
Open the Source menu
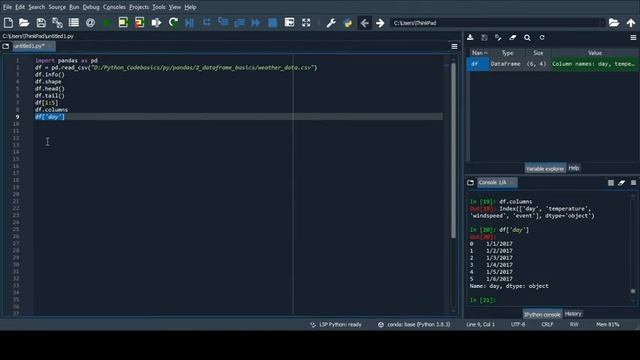(x=57, y=7)
